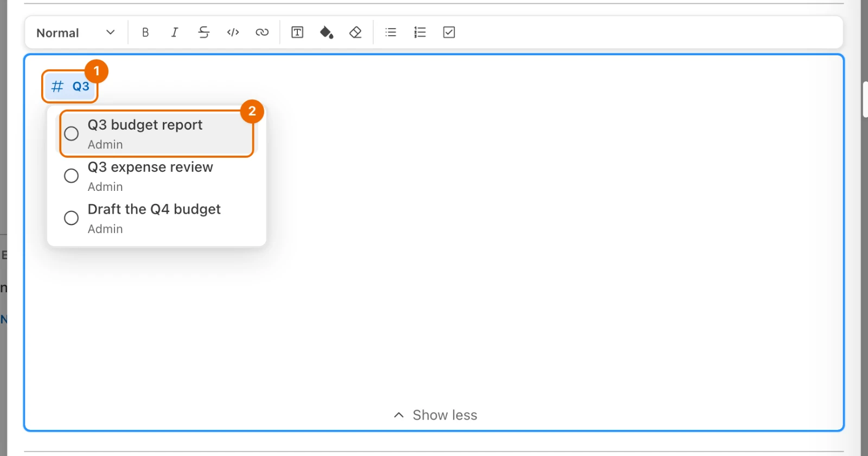Select the Draft the Q4 budget radio circle
Image resolution: width=868 pixels, height=456 pixels.
pos(71,218)
